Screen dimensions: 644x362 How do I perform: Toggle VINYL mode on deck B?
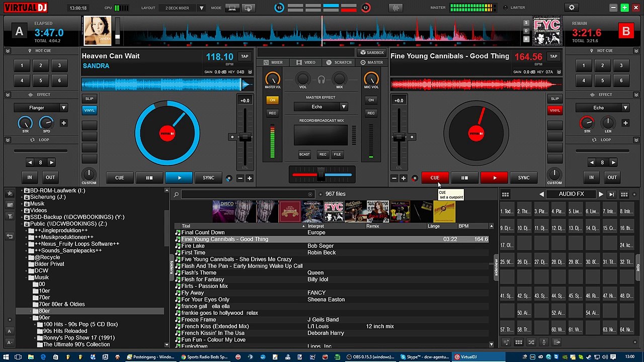[554, 110]
